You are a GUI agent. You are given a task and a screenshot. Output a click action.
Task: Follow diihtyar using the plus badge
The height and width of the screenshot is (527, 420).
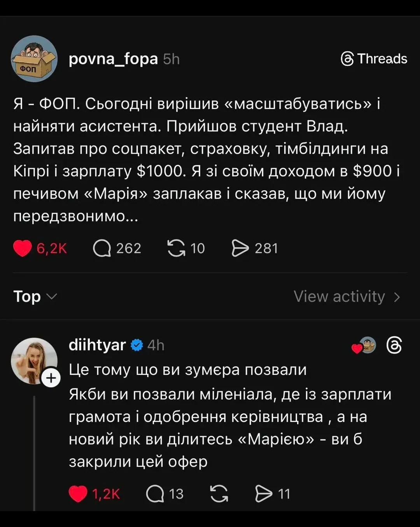coord(51,378)
